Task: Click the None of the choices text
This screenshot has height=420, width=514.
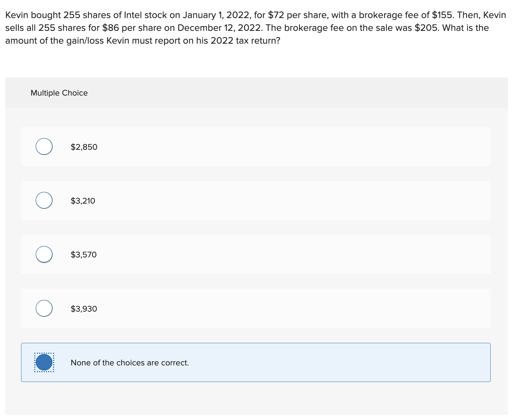Action: [129, 362]
